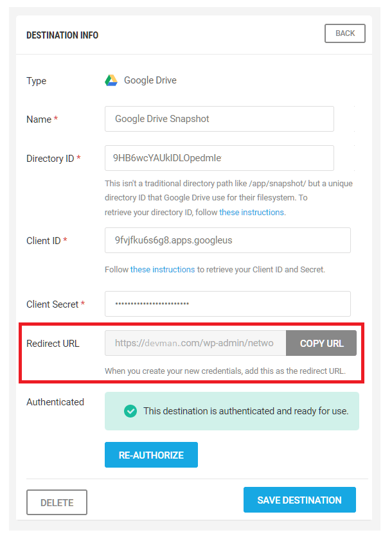Screen dimensions: 392x537
Task: Click the 'Name' field label
Action: pyautogui.click(x=39, y=119)
